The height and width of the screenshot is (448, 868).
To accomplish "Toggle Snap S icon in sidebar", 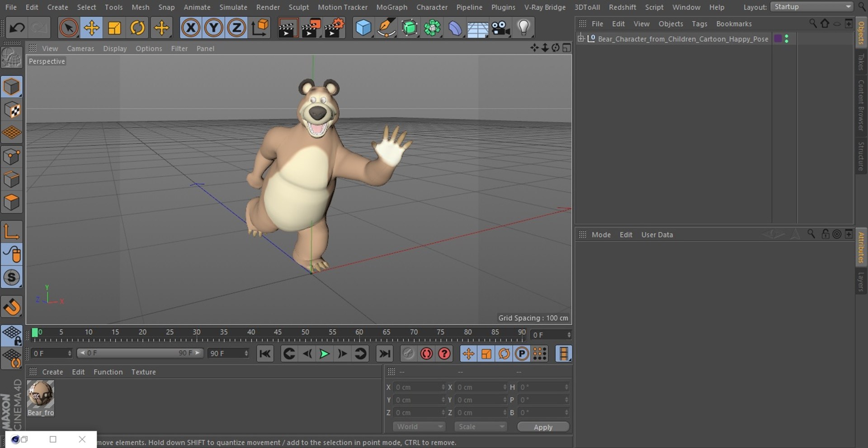I will pyautogui.click(x=12, y=277).
